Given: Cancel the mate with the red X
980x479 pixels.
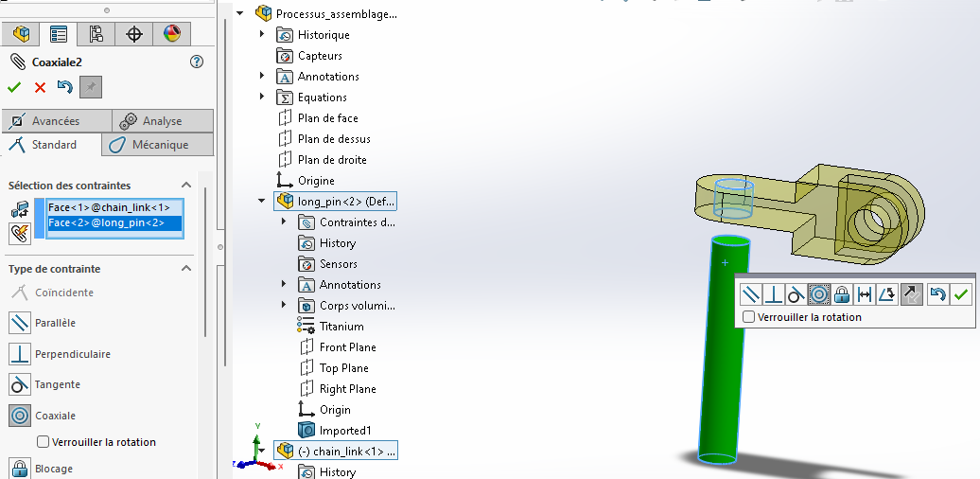Looking at the screenshot, I should (x=40, y=87).
